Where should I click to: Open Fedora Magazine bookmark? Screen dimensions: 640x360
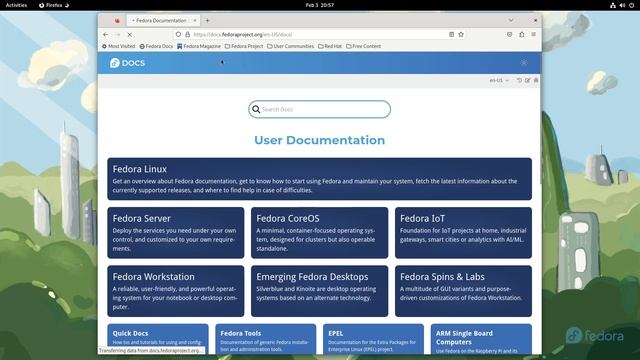click(x=199, y=47)
